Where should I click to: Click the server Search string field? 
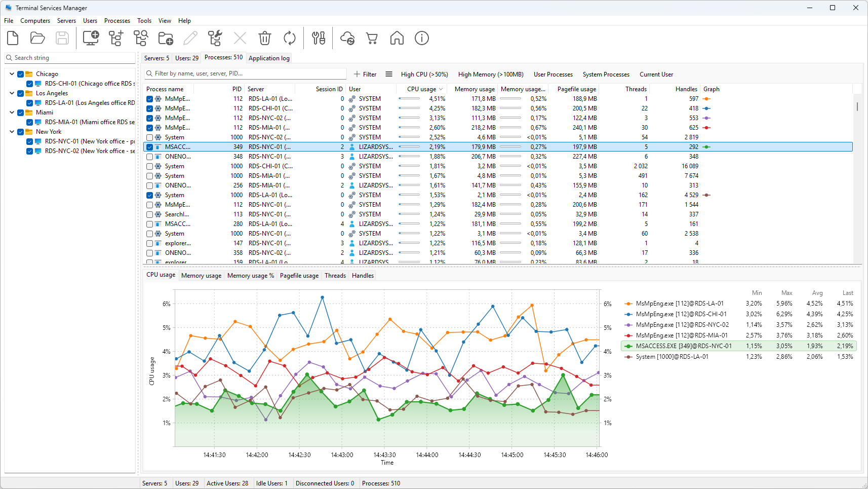click(70, 58)
